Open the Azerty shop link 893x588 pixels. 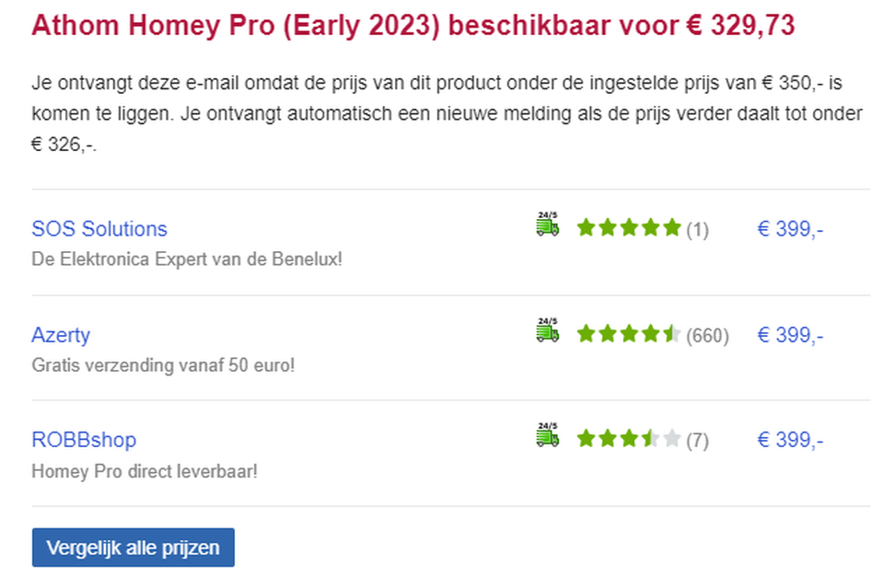[61, 334]
